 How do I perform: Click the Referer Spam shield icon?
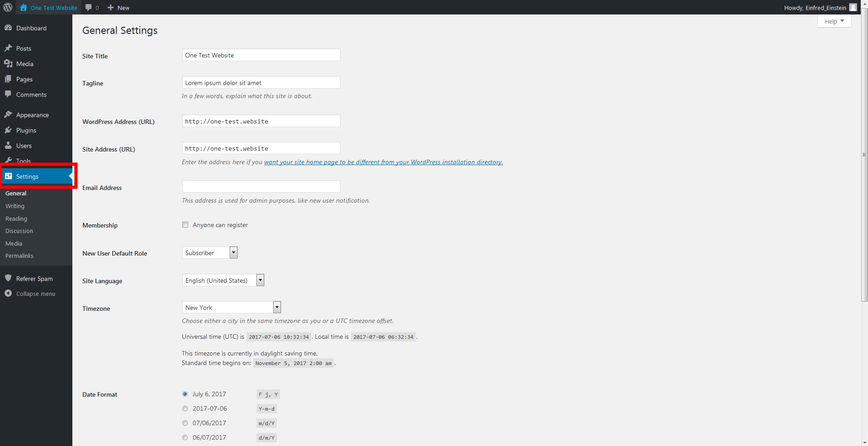coord(9,278)
